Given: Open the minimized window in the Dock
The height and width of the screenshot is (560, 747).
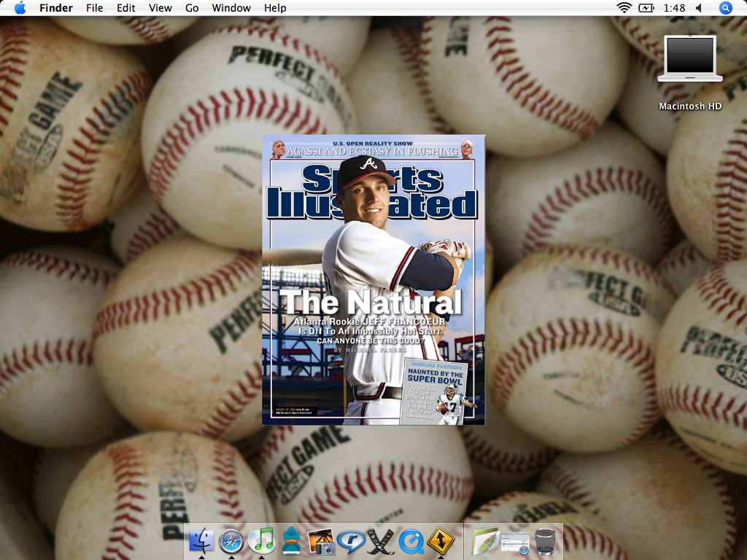Looking at the screenshot, I should 516,542.
